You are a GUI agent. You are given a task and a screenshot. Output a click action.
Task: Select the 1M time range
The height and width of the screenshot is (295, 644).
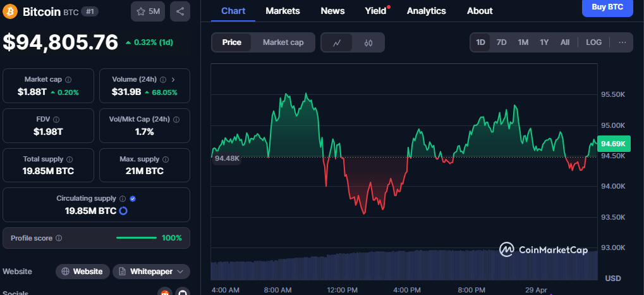[523, 42]
